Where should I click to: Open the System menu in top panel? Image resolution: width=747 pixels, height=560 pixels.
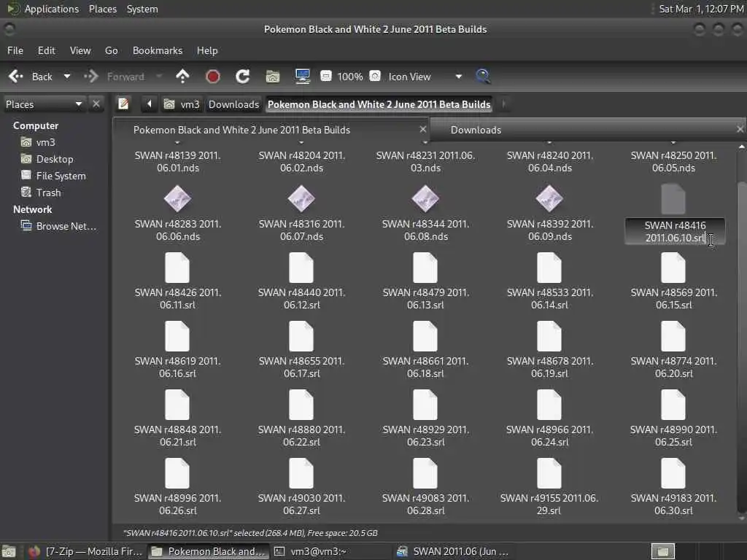(142, 9)
